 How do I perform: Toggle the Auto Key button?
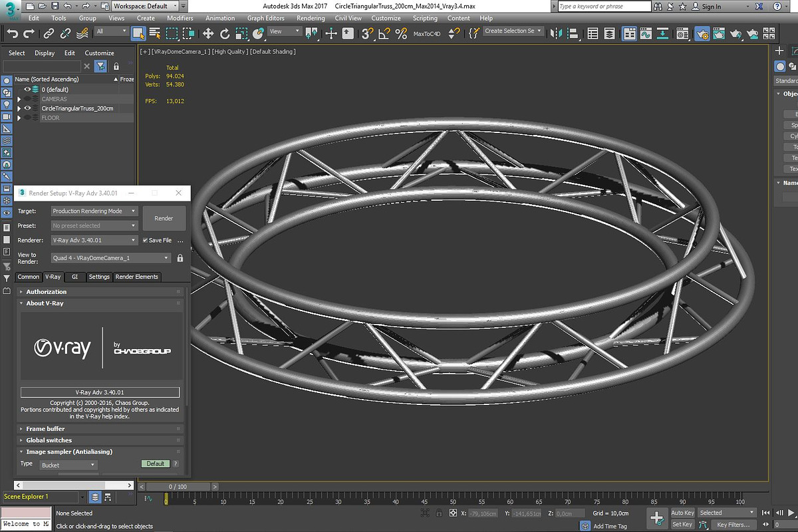click(x=682, y=513)
